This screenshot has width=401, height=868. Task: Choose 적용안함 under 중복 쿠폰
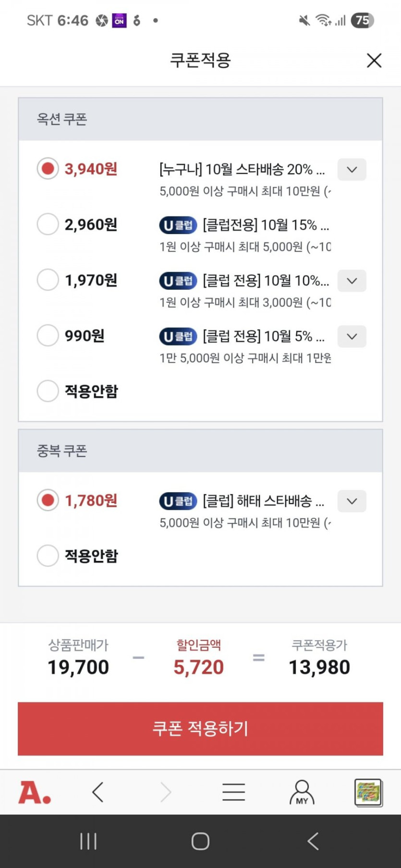pyautogui.click(x=48, y=556)
